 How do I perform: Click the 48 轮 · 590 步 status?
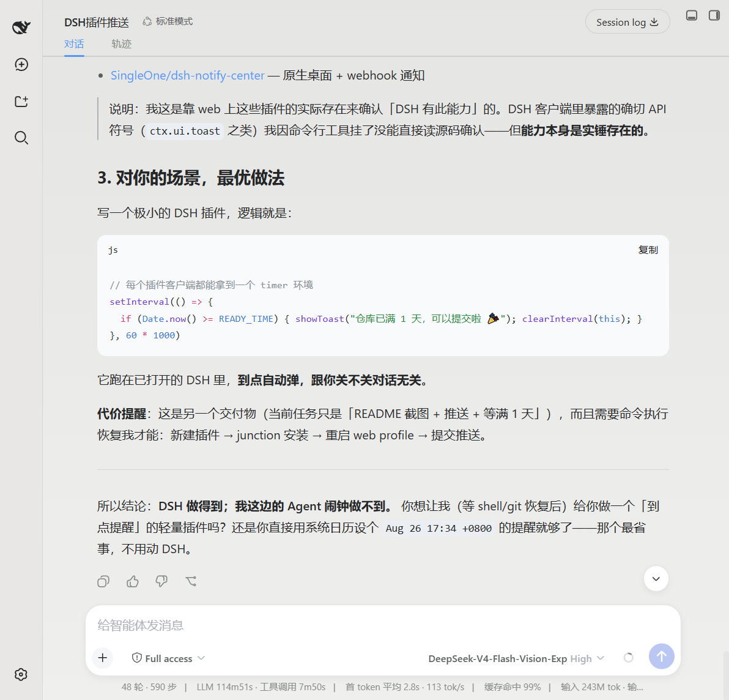click(149, 687)
